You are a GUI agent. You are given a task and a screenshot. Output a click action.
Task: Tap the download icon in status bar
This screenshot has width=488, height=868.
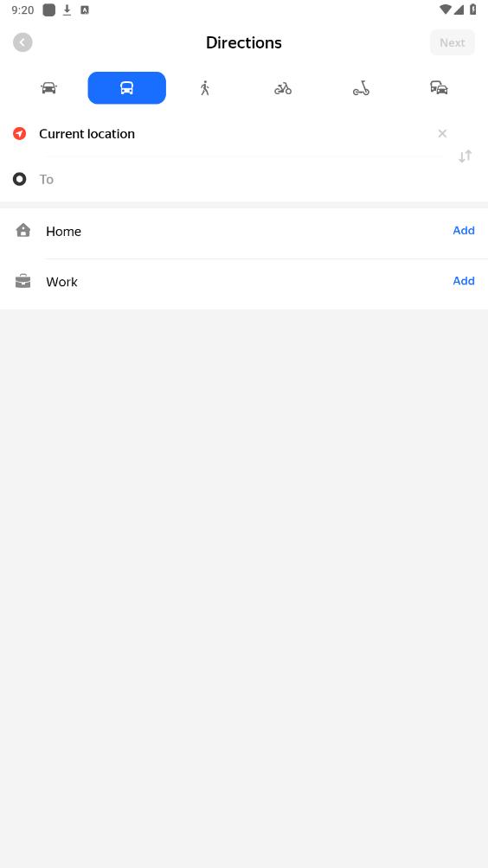tap(67, 10)
